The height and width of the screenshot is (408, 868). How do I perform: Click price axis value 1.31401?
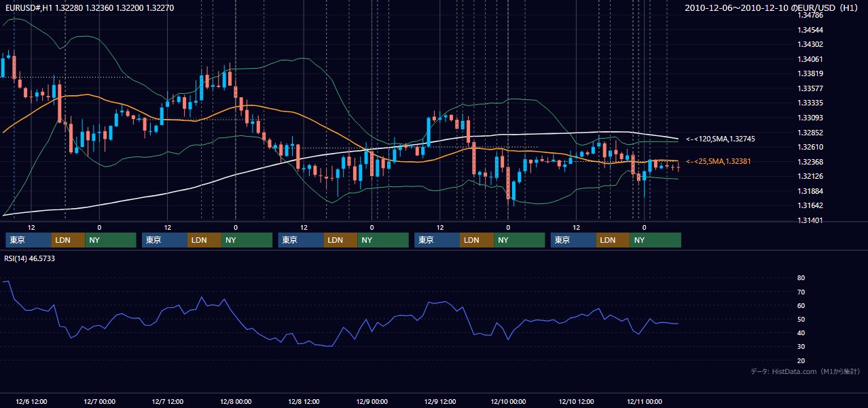(810, 220)
